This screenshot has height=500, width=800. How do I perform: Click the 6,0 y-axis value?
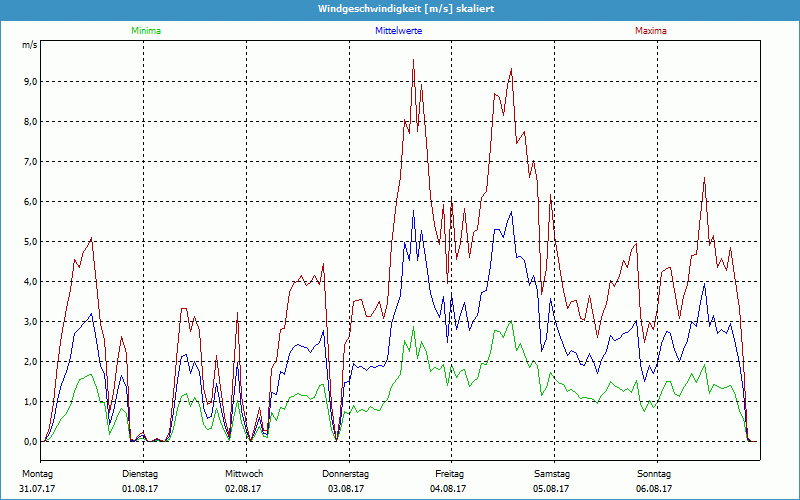pos(31,202)
